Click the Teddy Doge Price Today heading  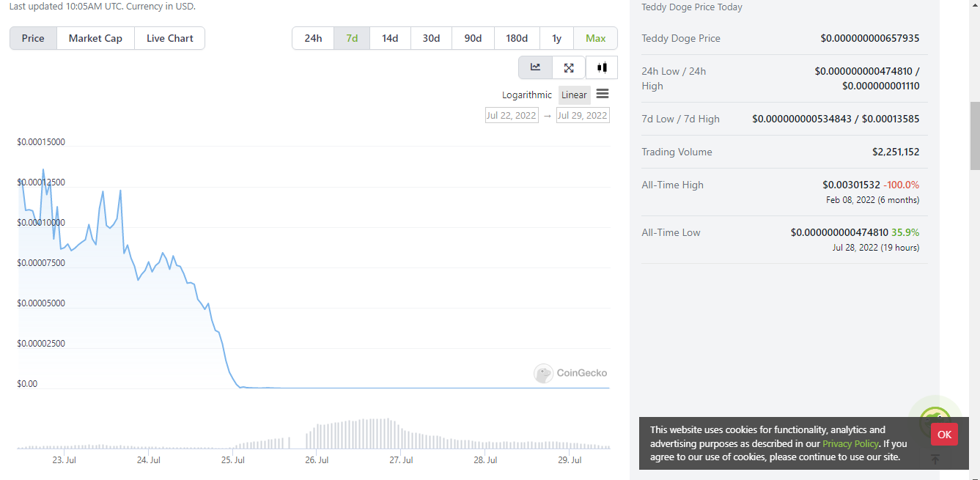pos(692,7)
